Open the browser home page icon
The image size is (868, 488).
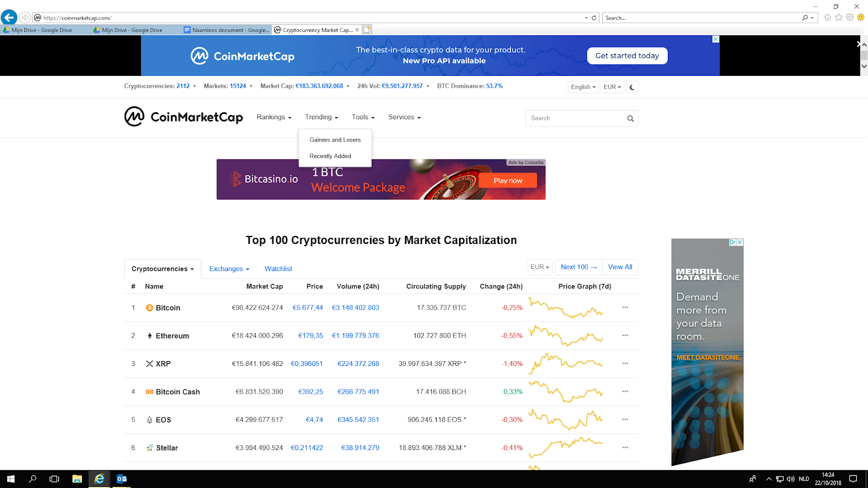(x=827, y=17)
